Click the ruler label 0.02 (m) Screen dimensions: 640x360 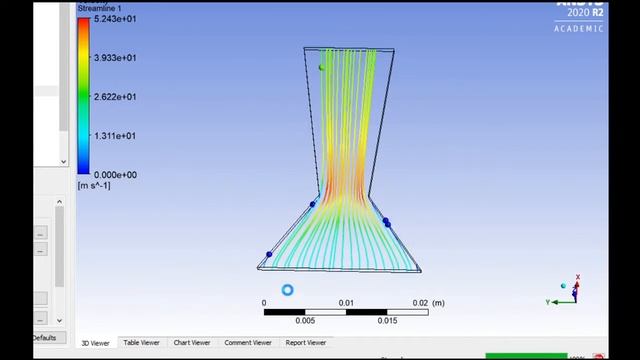(x=429, y=303)
